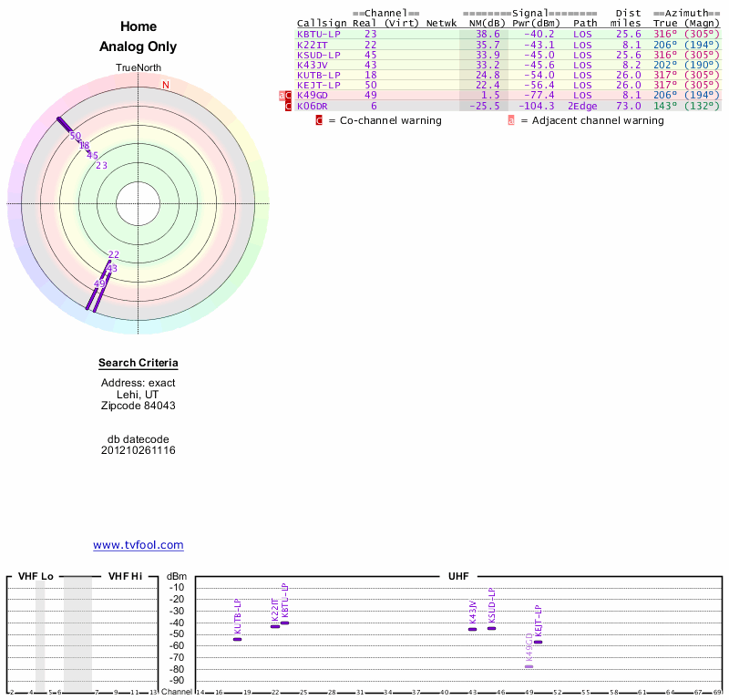Click the Pwr(dBm) column header
This screenshot has height=700, width=729.
coord(536,24)
